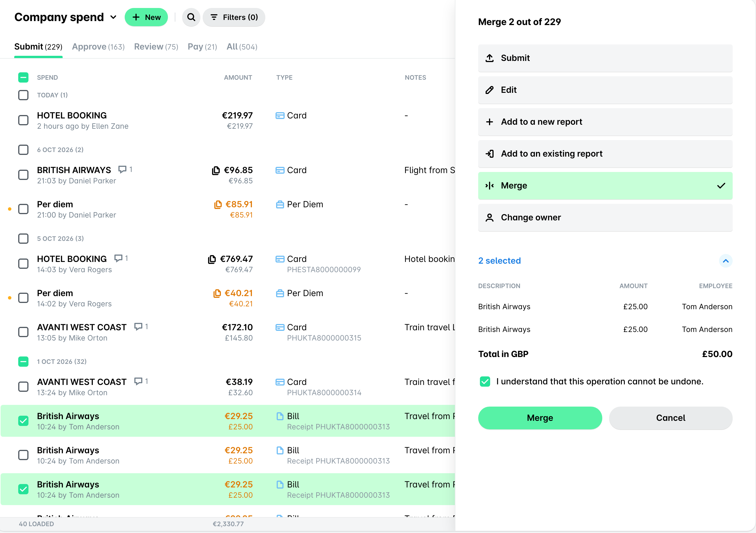756x533 pixels.
Task: Click the card icon in the €96.85 row
Action: point(280,170)
